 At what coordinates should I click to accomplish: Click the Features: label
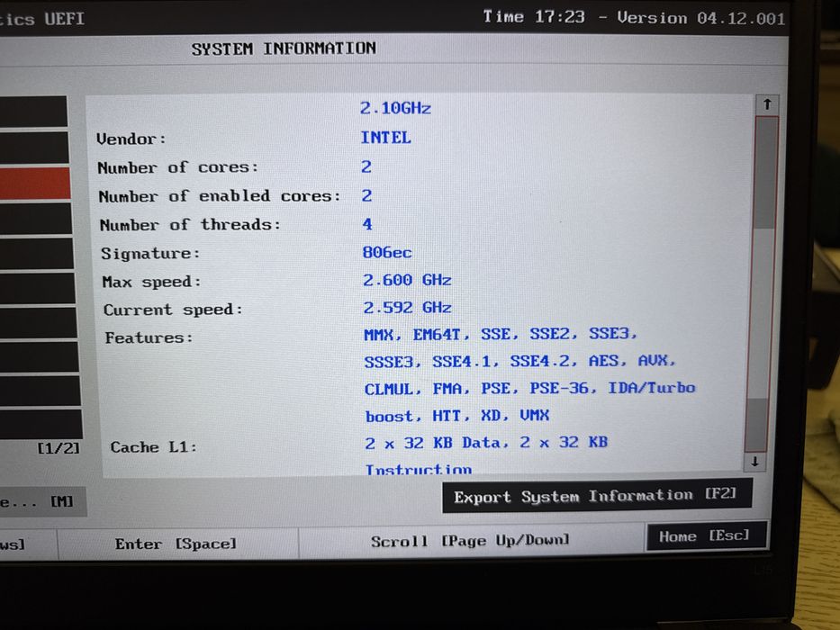coord(149,338)
